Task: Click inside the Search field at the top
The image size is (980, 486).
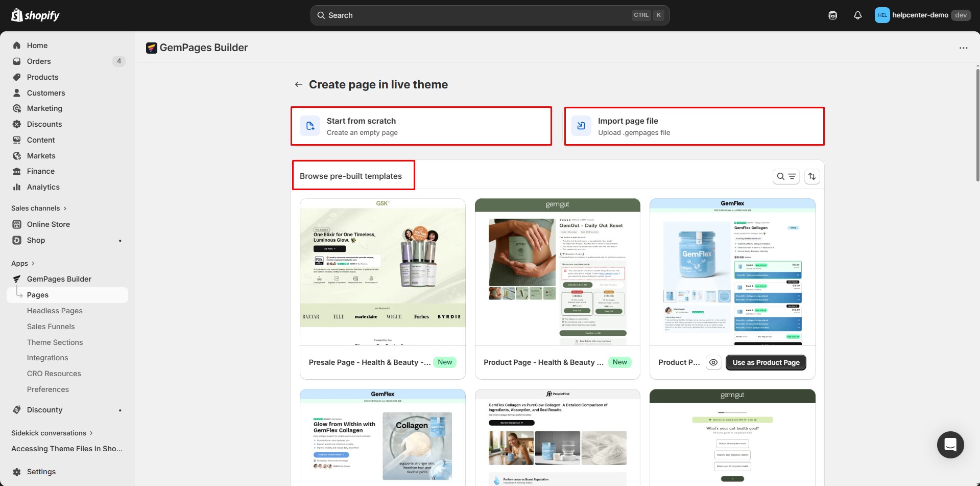Action: (460, 15)
